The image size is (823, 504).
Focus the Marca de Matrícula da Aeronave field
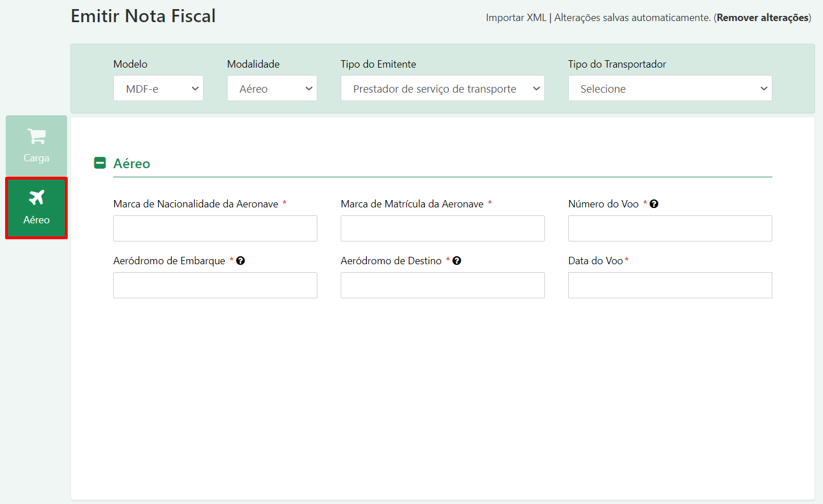(x=442, y=228)
